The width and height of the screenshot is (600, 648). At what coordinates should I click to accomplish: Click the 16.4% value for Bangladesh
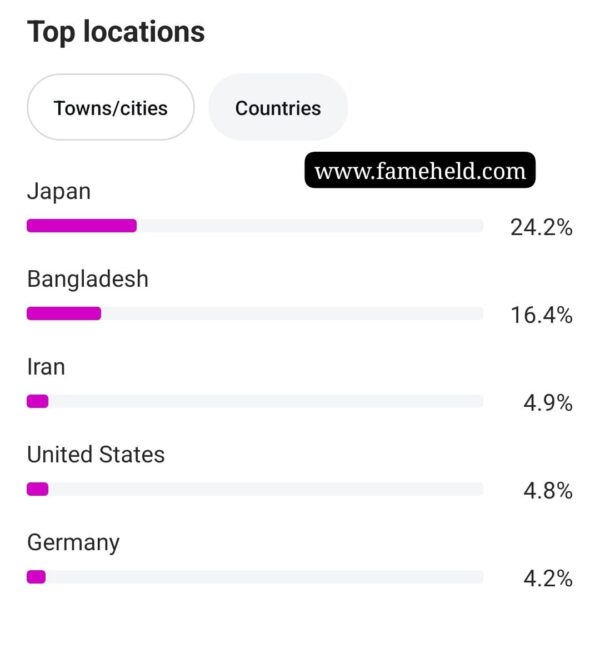click(541, 315)
